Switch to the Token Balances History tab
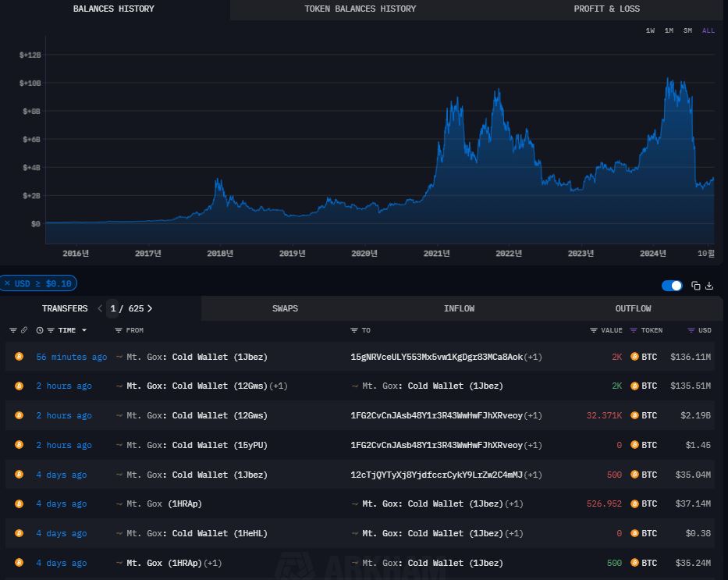 pos(360,9)
